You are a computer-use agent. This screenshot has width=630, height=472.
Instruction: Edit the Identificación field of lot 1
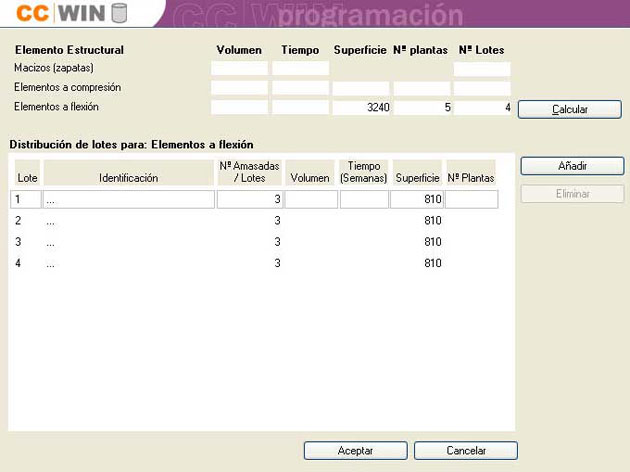click(129, 200)
